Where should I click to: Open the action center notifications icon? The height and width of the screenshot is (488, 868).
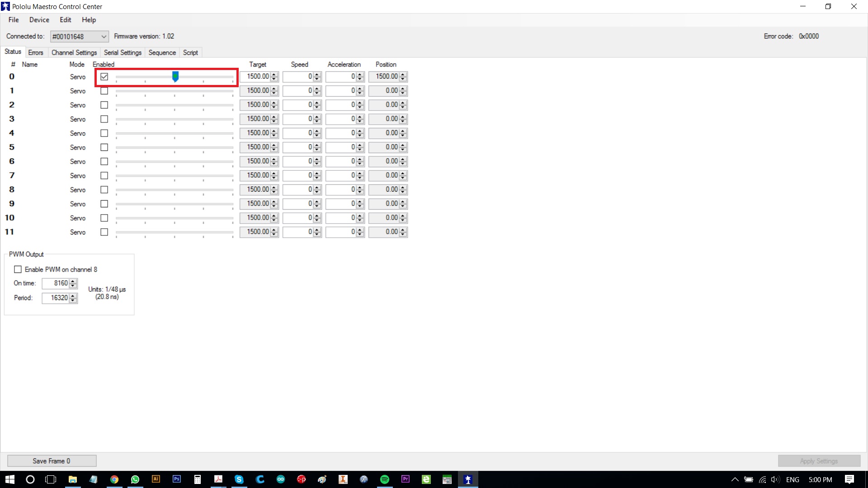pyautogui.click(x=849, y=479)
